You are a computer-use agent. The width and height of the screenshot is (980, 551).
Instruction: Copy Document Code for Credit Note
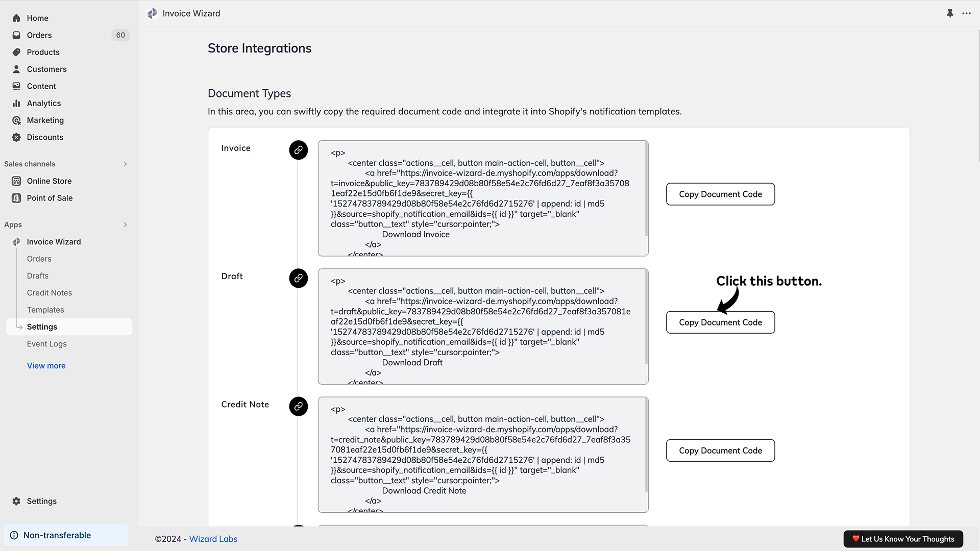pyautogui.click(x=720, y=450)
